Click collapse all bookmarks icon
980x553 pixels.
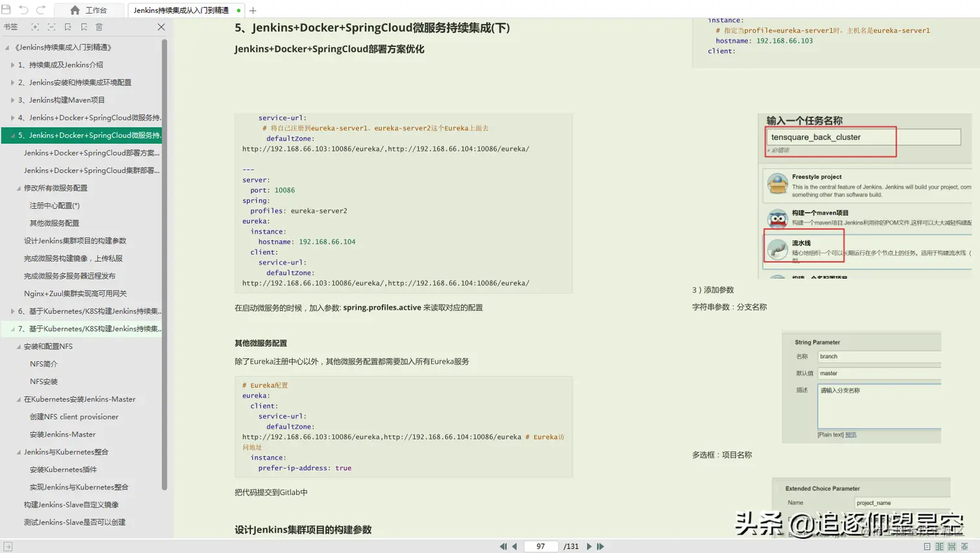(51, 27)
